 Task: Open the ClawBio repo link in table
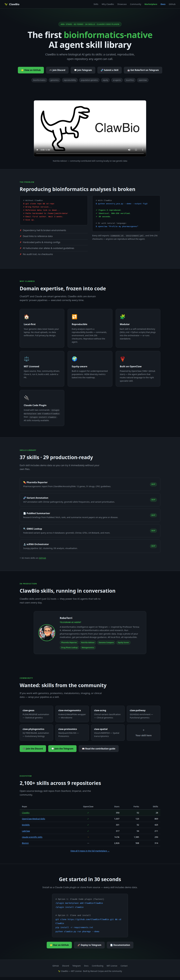pyautogui.click(x=25, y=813)
